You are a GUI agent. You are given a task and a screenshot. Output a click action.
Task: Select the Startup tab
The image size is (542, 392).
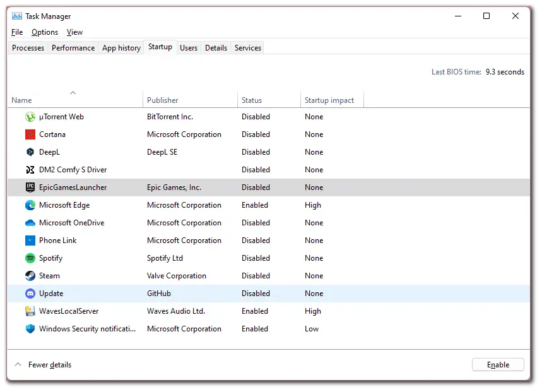pyautogui.click(x=160, y=47)
